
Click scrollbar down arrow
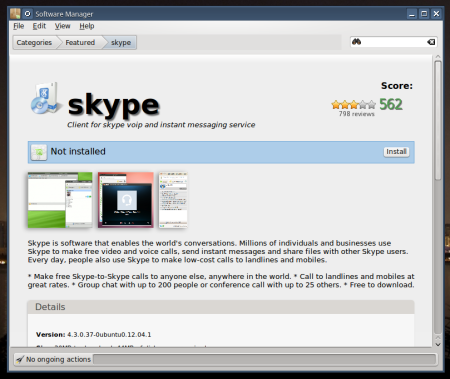point(438,344)
